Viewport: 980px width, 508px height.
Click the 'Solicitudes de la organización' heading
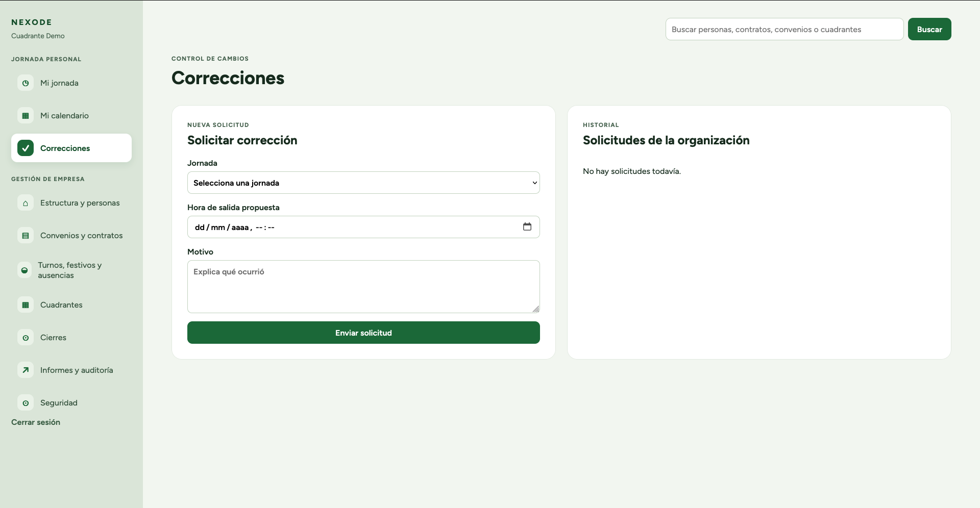[x=666, y=140]
